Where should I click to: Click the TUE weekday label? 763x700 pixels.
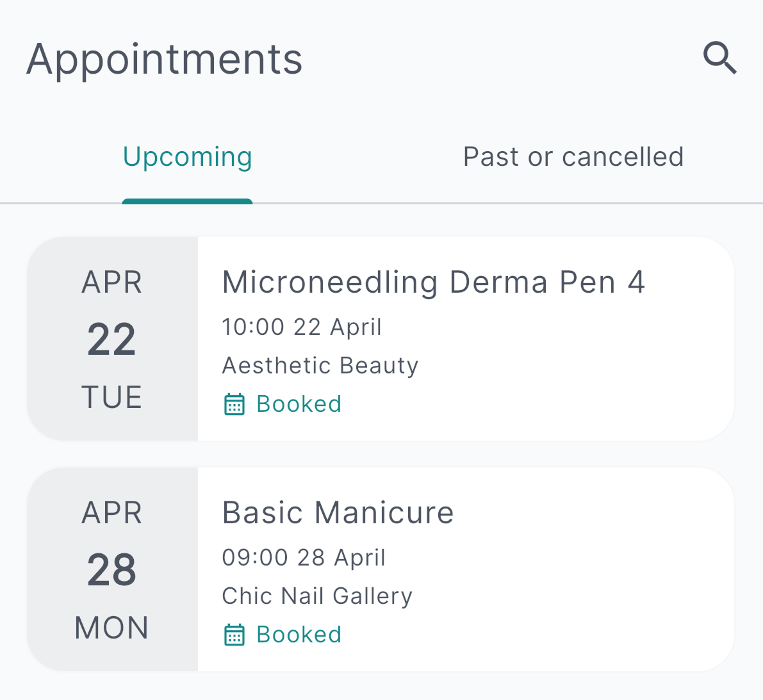(111, 398)
